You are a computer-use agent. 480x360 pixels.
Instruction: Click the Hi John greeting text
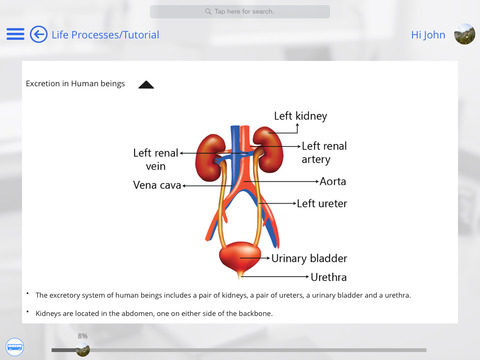[428, 35]
